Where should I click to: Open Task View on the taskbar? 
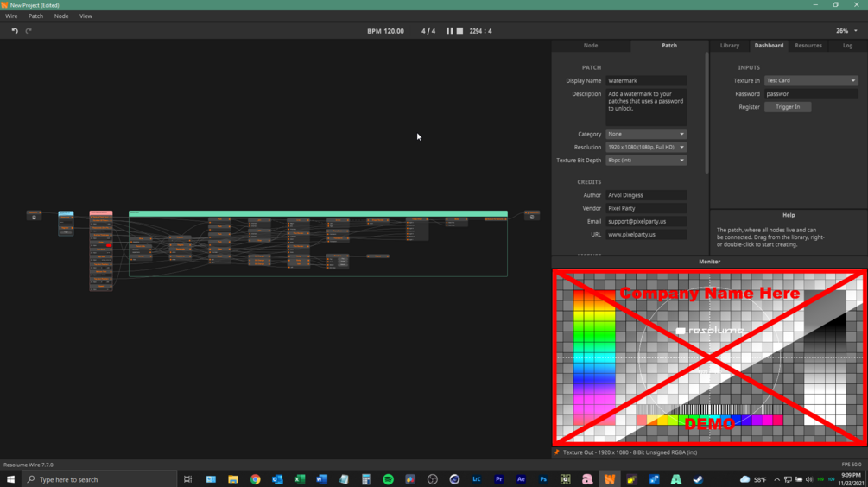point(188,479)
